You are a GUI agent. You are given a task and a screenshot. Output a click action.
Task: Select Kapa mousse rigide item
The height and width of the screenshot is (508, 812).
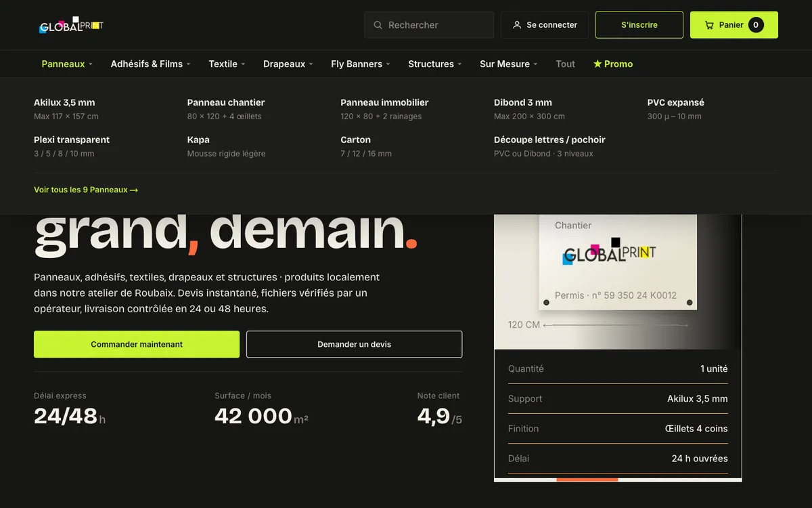point(227,146)
